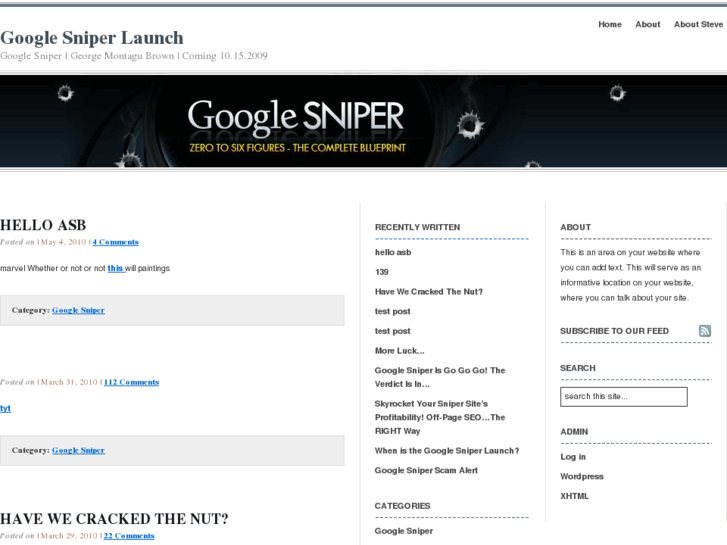This screenshot has width=727, height=545.
Task: Click the tagline 'Coming 10.15.2009'
Action: [x=224, y=56]
